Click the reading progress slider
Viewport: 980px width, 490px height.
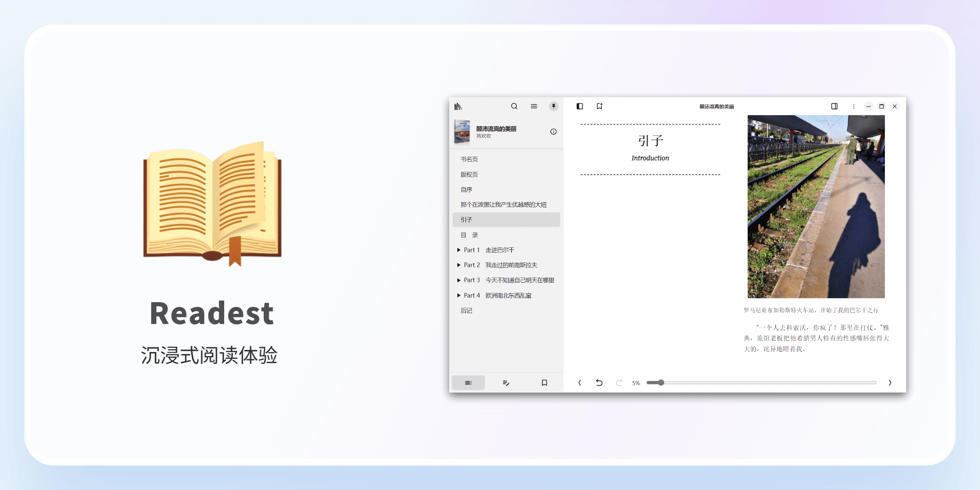click(x=762, y=383)
